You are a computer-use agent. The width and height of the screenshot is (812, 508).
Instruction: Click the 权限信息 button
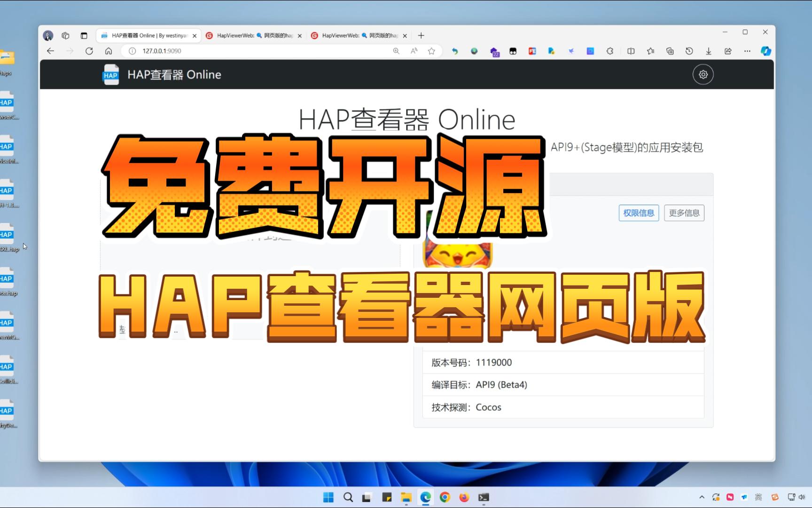tap(639, 213)
